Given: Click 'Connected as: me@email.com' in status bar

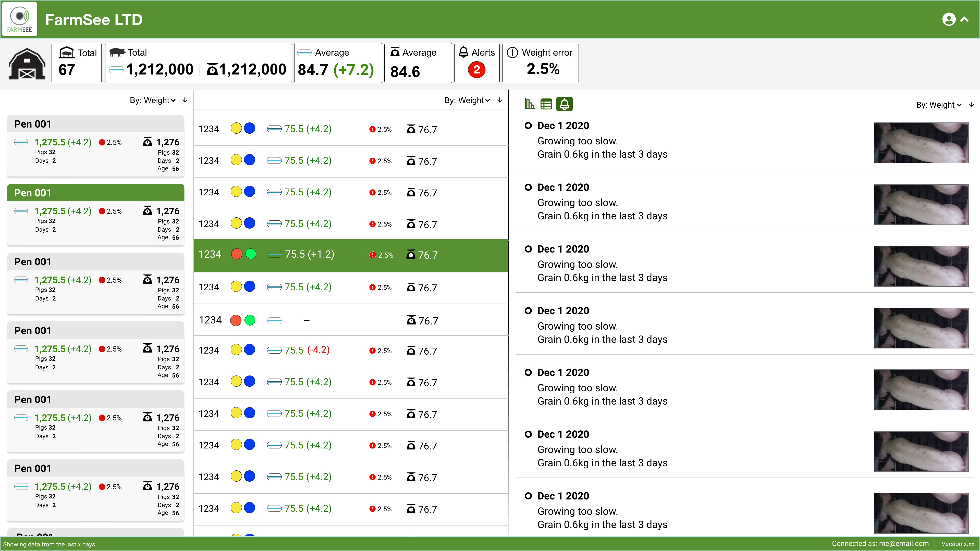Looking at the screenshot, I should point(880,543).
